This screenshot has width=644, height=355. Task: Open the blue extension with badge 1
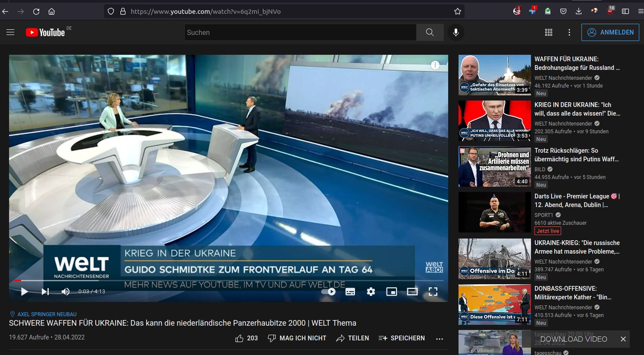tap(533, 11)
